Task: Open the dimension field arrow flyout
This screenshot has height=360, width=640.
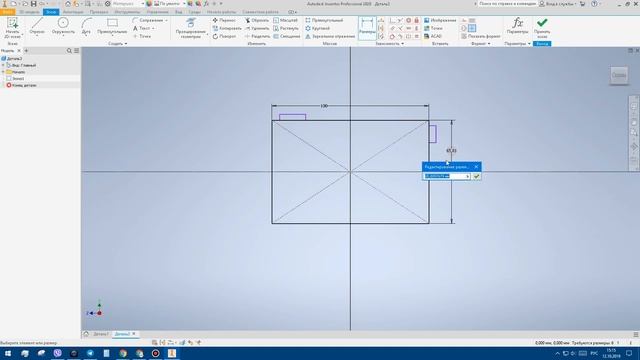Action: coord(468,176)
